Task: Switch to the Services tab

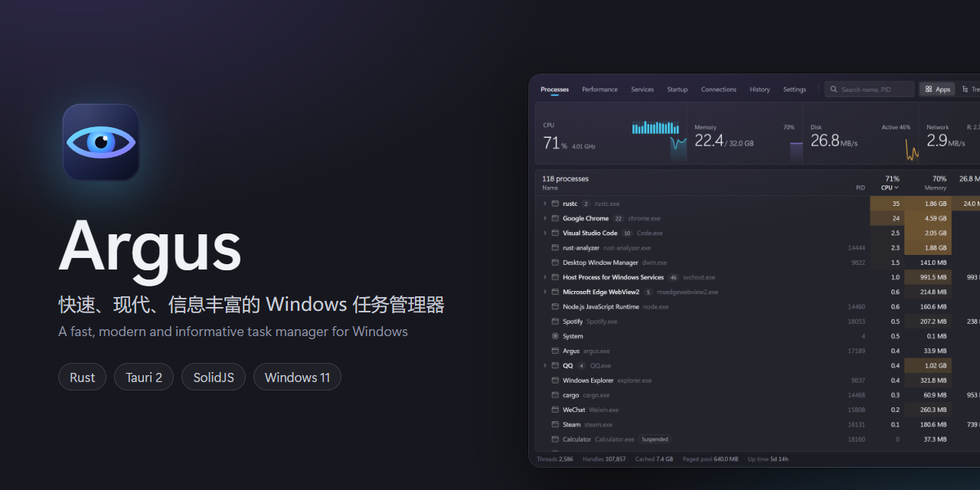Action: (642, 90)
